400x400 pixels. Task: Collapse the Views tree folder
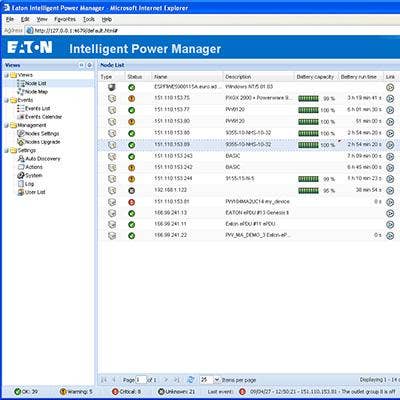6,75
